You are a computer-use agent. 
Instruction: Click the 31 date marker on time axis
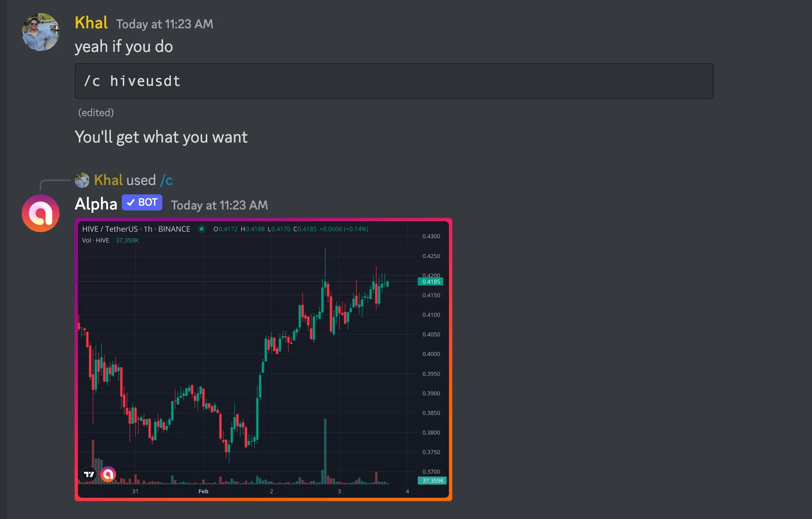click(x=135, y=491)
